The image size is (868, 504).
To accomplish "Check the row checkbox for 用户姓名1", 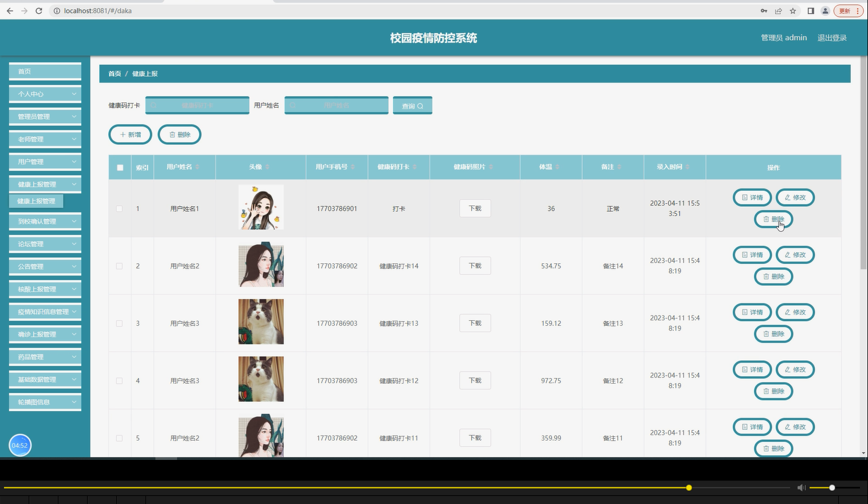I will click(119, 208).
